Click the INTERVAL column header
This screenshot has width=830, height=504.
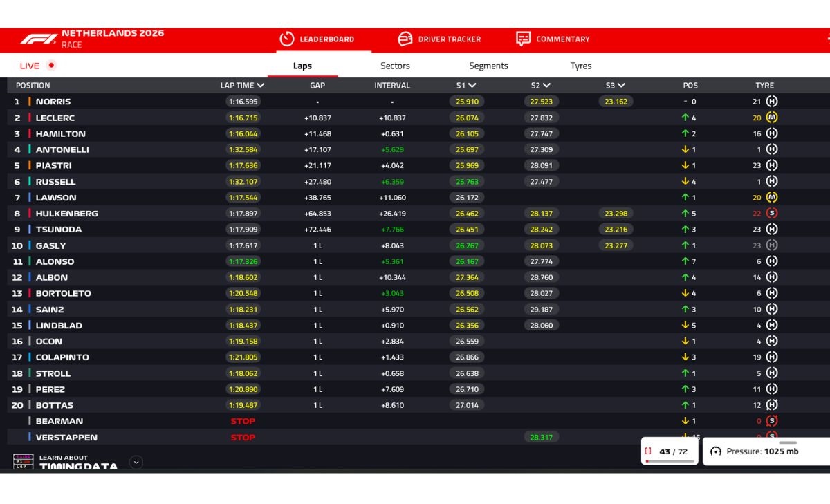pos(392,86)
